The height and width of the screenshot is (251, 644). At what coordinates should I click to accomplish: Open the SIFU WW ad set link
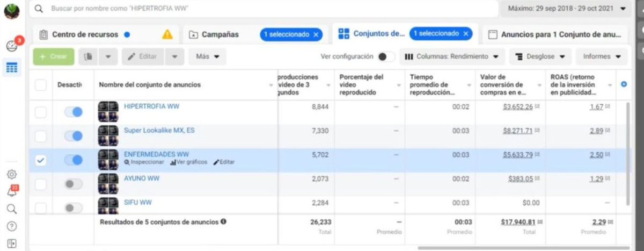click(138, 202)
